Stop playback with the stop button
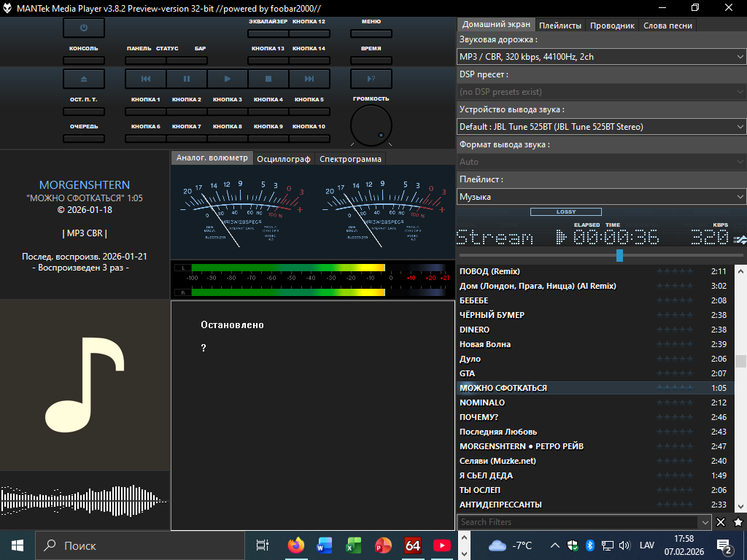Viewport: 747px width, 560px height. pos(268,79)
